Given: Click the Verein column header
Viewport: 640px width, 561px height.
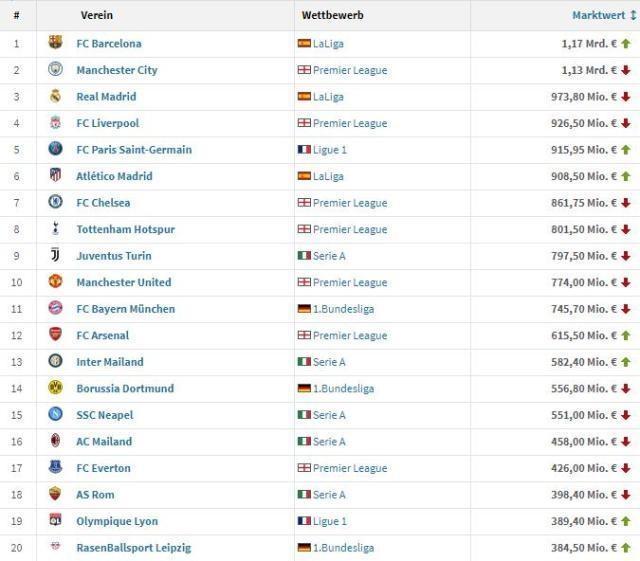Looking at the screenshot, I should (x=95, y=15).
